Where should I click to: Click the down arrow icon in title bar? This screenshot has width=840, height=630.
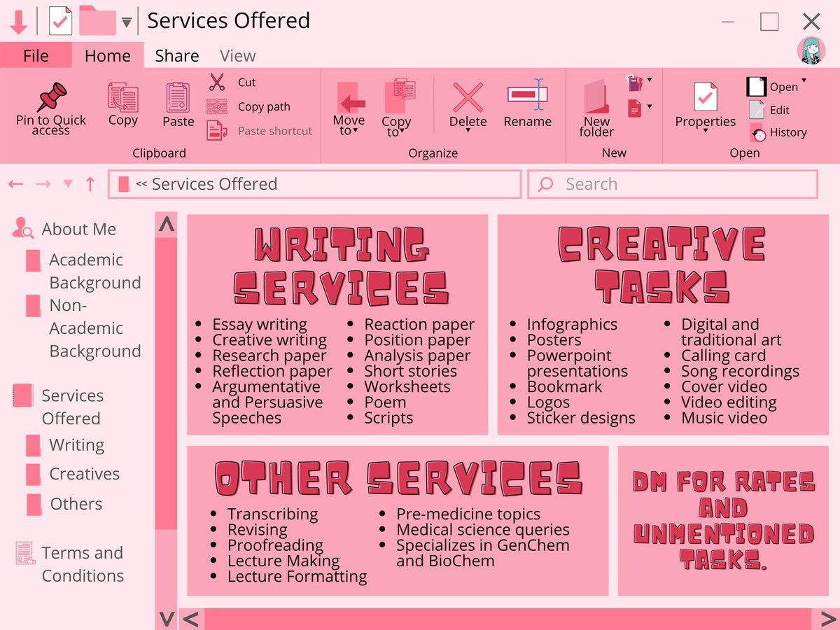(19, 21)
